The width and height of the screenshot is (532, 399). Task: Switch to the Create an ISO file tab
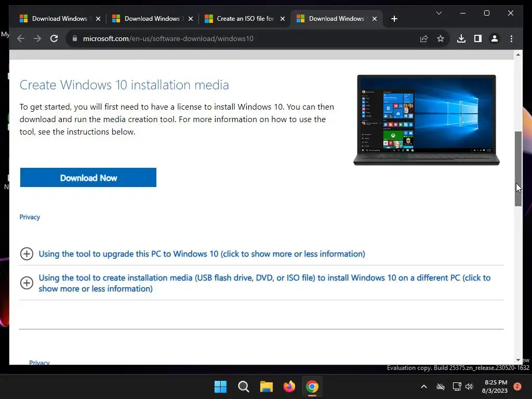coord(245,19)
